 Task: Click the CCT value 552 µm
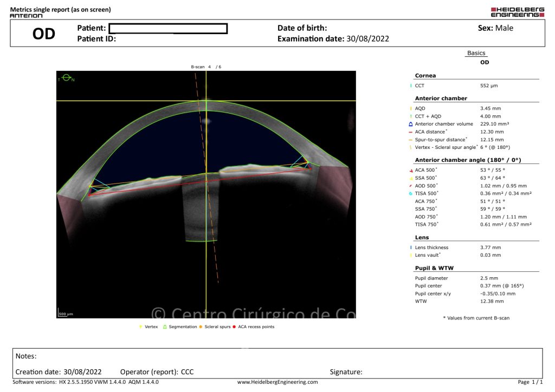pyautogui.click(x=490, y=86)
